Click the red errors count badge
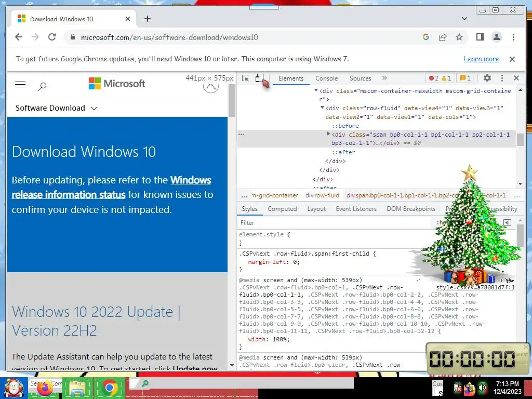Viewport: 532px width, 399px height. coord(434,78)
